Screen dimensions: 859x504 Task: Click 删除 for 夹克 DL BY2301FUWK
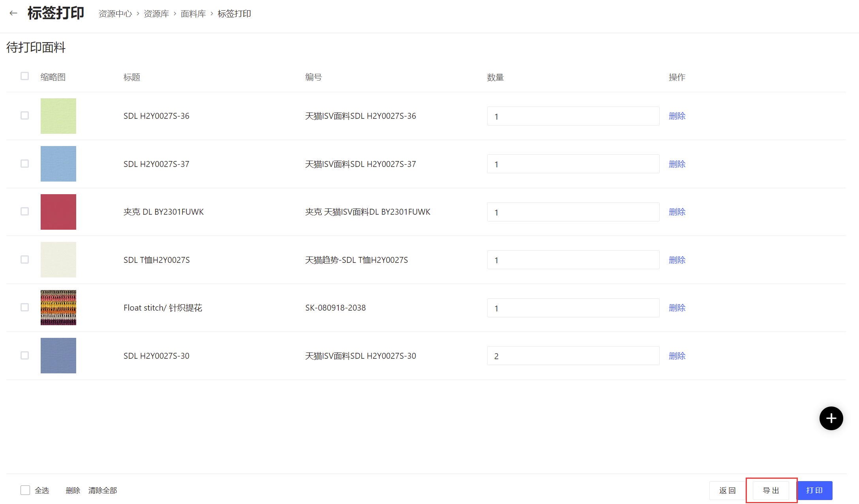[677, 212]
